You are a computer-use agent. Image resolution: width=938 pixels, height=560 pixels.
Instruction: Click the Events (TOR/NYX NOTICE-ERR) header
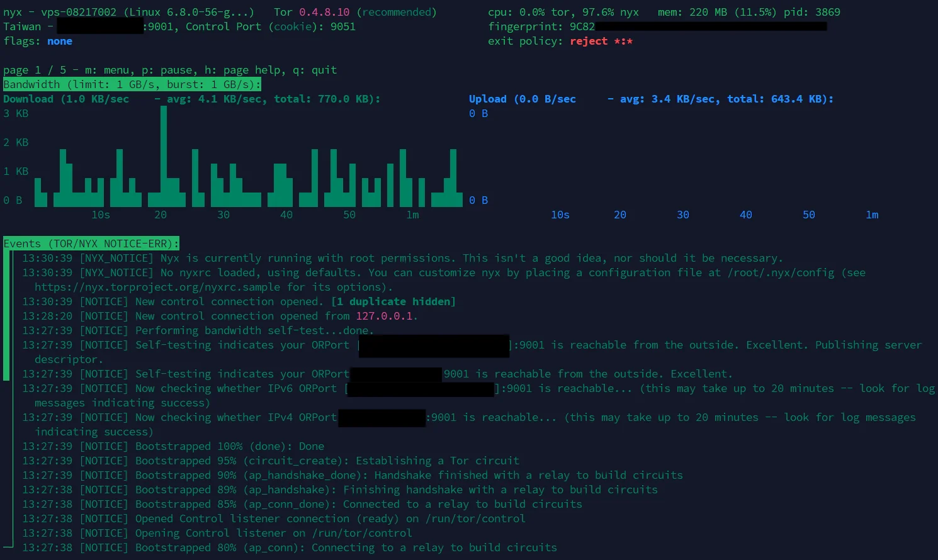[91, 244]
